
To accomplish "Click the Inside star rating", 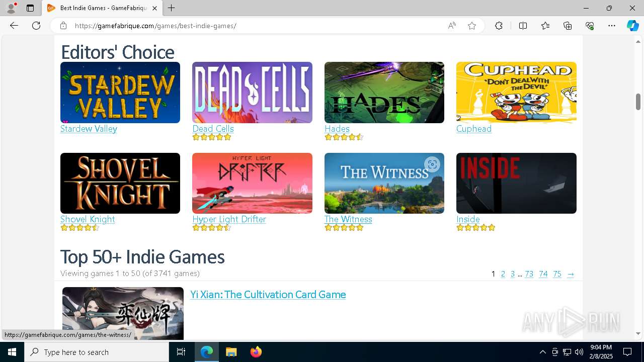I will pos(476,228).
